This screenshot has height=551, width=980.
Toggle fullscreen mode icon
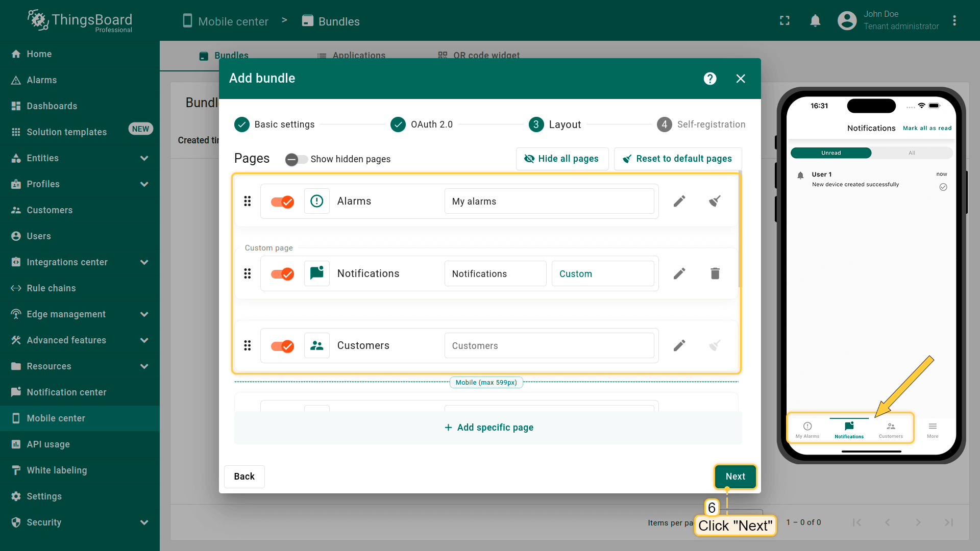[x=785, y=21]
